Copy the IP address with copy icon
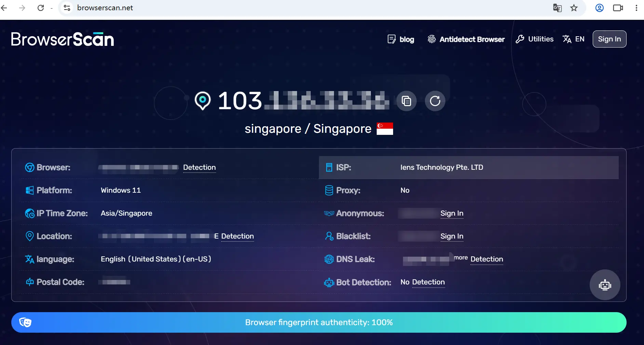Viewport: 644px width, 345px height. 406,101
